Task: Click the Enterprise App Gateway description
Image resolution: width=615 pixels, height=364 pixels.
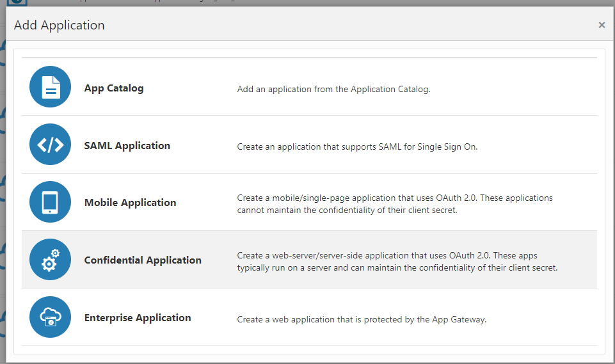Action: 362,319
